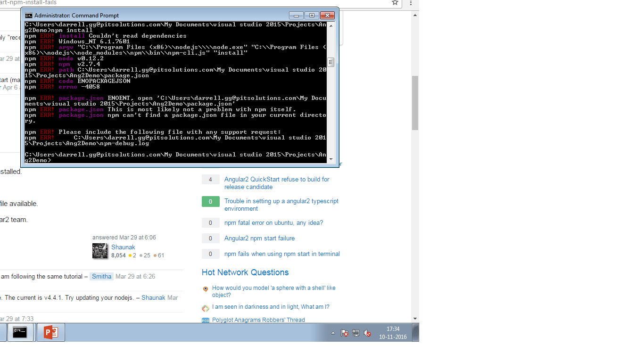This screenshot has width=644, height=362.
Task: Maximize the Command Prompt window
Action: pyautogui.click(x=311, y=15)
